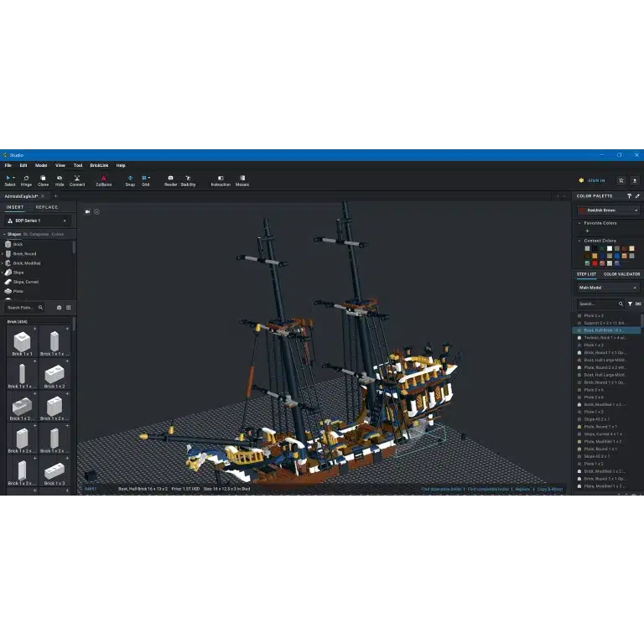Switch to the Step List tab
This screenshot has height=644, width=644.
click(x=586, y=274)
